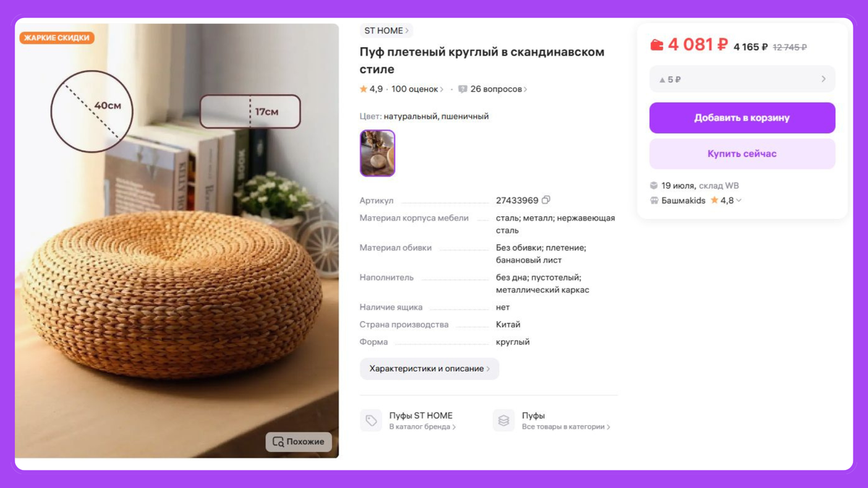This screenshot has width=868, height=488.
Task: Expand the 5 ₽ price change row
Action: pyautogui.click(x=742, y=80)
